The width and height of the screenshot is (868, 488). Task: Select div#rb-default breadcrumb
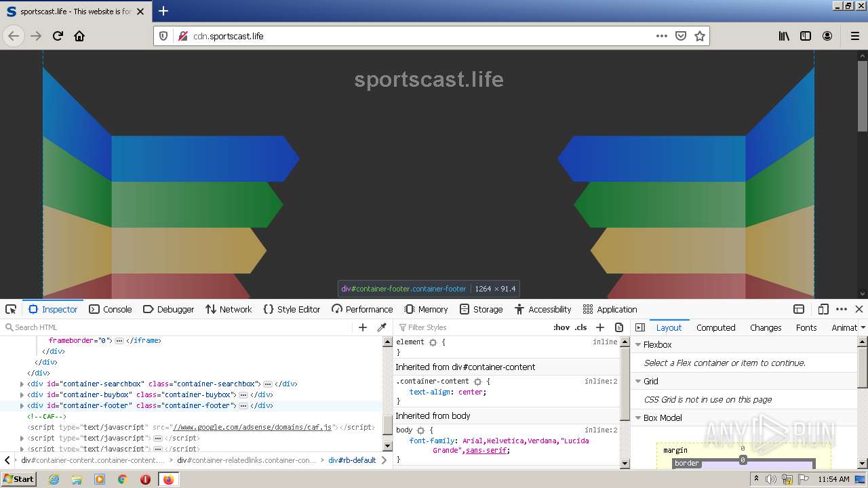(x=352, y=460)
